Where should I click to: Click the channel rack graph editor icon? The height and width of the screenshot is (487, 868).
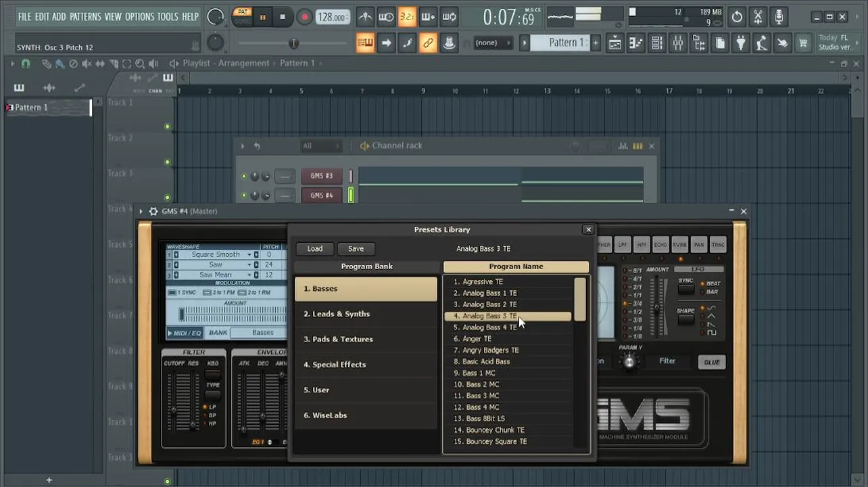tap(623, 146)
